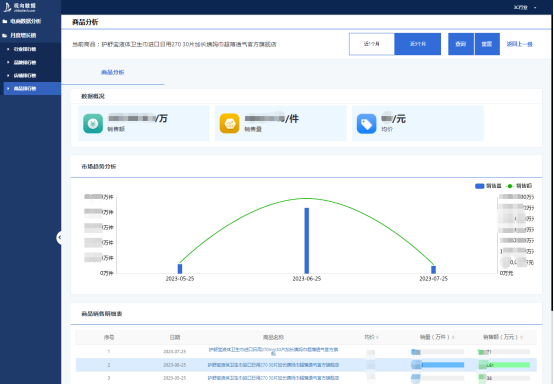The image size is (554, 385).
Task: Click the sales amount progress bar in the 2023-07-25 row
Action: [504, 352]
